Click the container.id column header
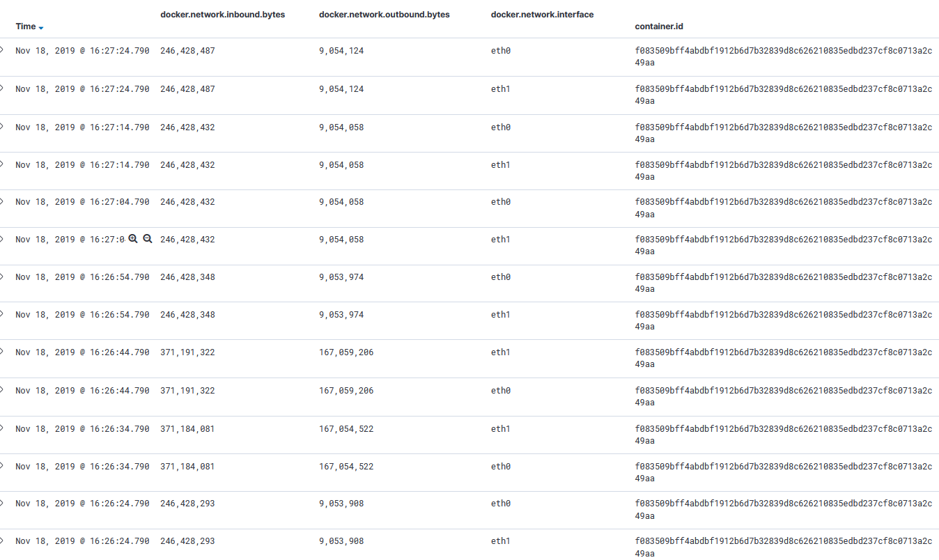Screen dimensions: 939x560 [x=658, y=26]
